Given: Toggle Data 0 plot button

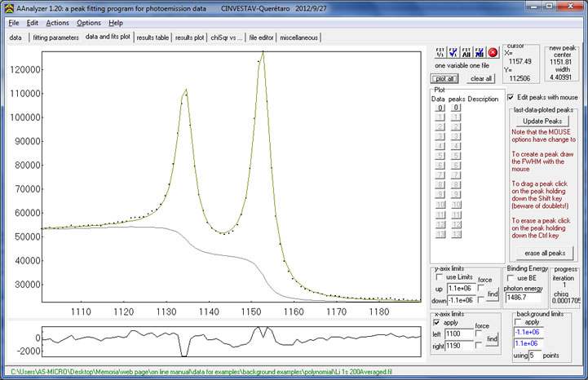Looking at the screenshot, I should [439, 108].
